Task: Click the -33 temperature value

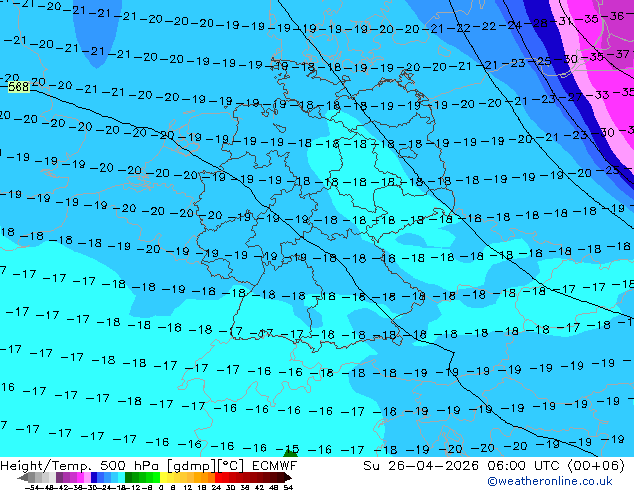Action: pyautogui.click(x=600, y=95)
